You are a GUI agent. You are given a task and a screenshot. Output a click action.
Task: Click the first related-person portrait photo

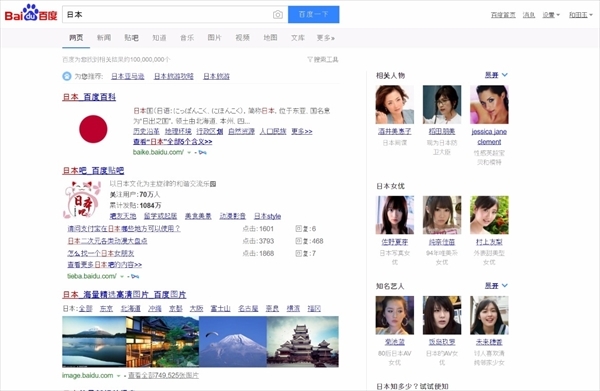coord(395,104)
